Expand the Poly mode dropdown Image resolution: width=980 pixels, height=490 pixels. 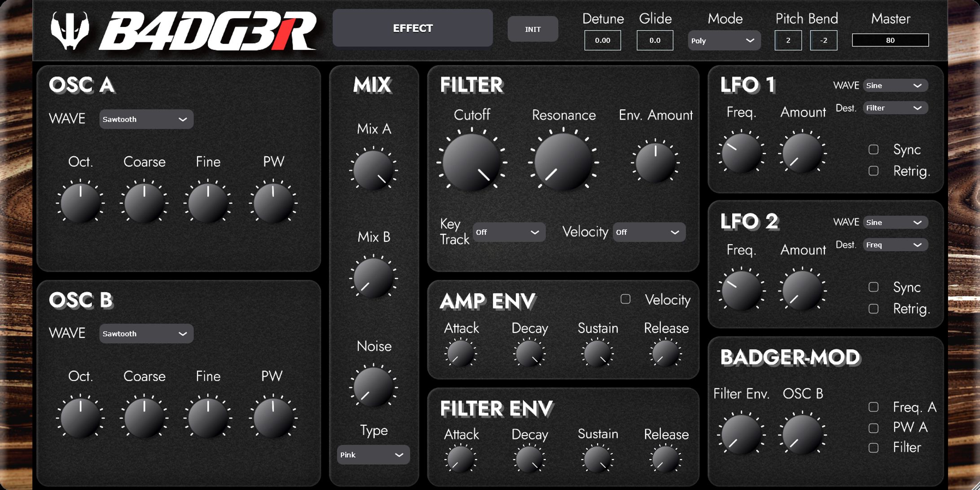point(723,41)
